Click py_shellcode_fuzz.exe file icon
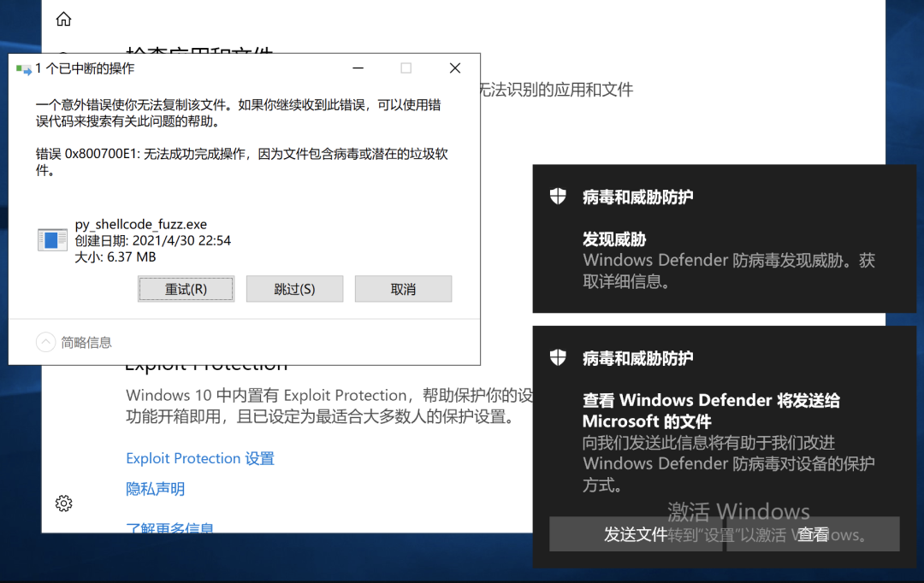Screen dimensions: 924x583 (52, 239)
